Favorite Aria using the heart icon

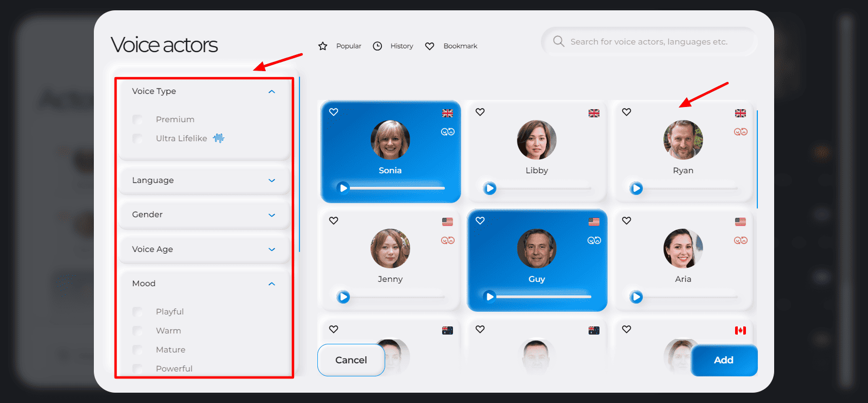click(627, 221)
